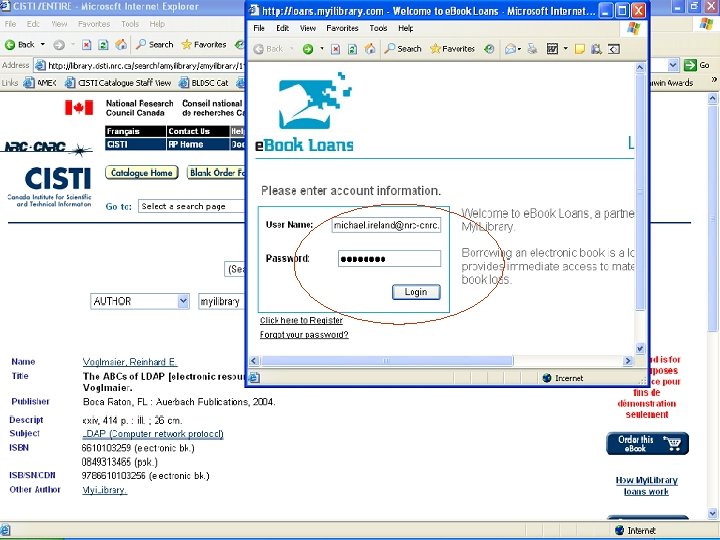
Task: Open Help menu in eBook Loans window
Action: [405, 28]
